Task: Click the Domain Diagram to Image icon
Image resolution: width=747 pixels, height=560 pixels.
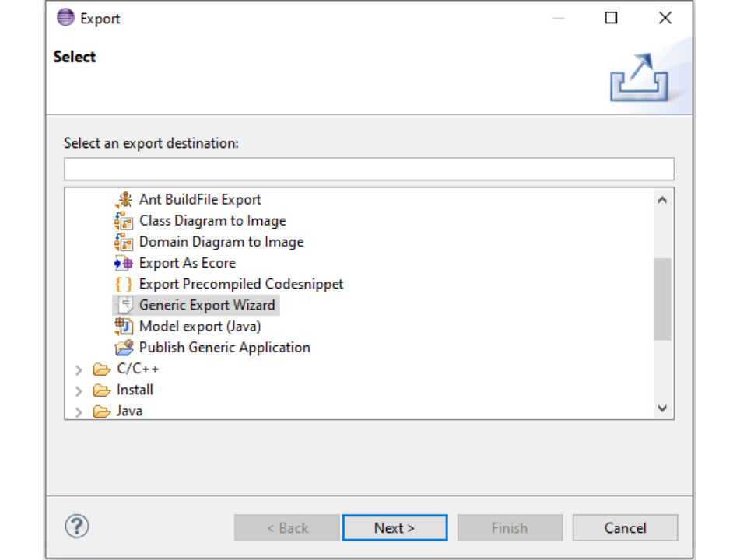Action: tap(124, 242)
